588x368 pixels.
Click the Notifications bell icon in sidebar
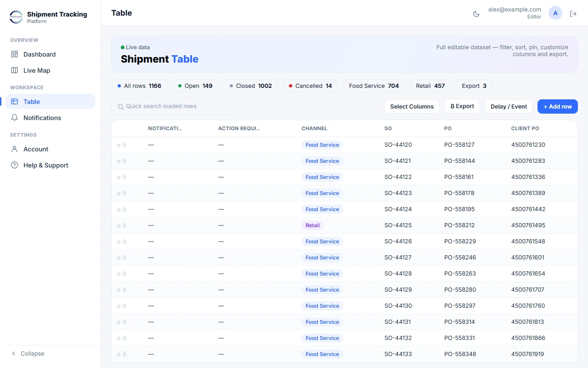[14, 118]
